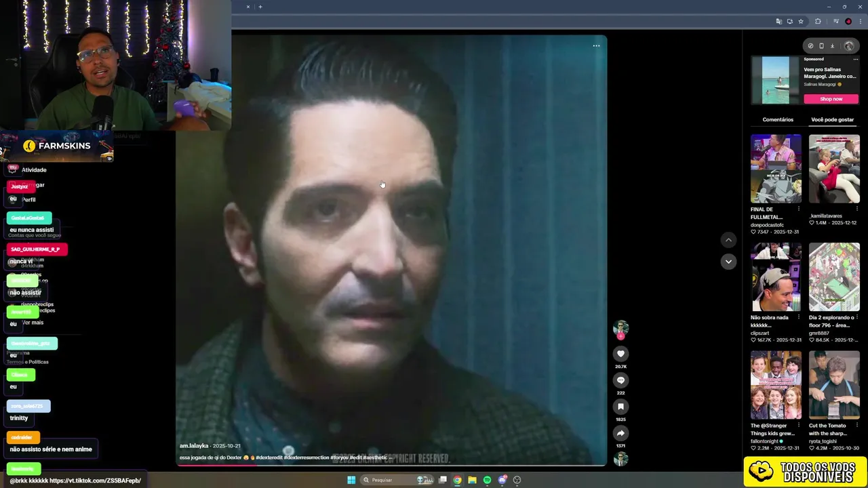Image resolution: width=868 pixels, height=488 pixels.
Task: Open the ryota_togishi creator name
Action: (x=824, y=441)
